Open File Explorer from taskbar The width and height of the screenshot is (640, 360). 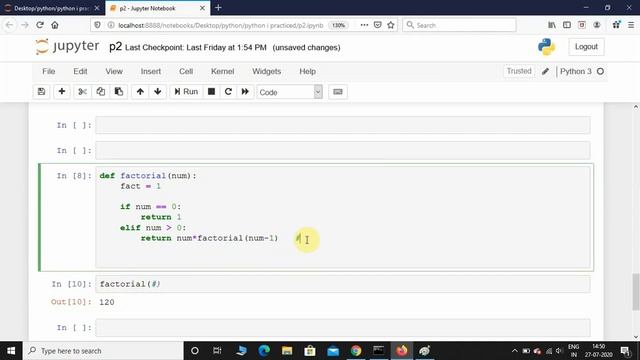click(x=287, y=351)
